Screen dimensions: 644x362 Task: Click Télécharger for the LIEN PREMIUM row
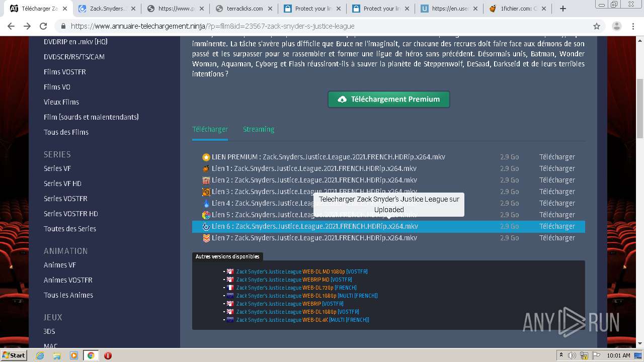point(557,157)
